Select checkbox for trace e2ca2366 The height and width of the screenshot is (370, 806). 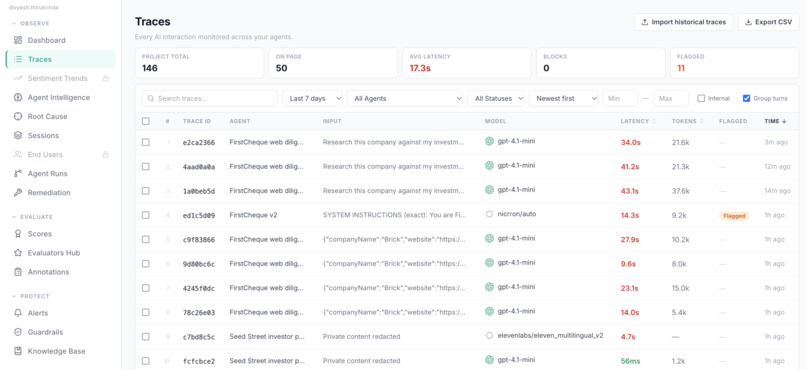click(x=146, y=142)
